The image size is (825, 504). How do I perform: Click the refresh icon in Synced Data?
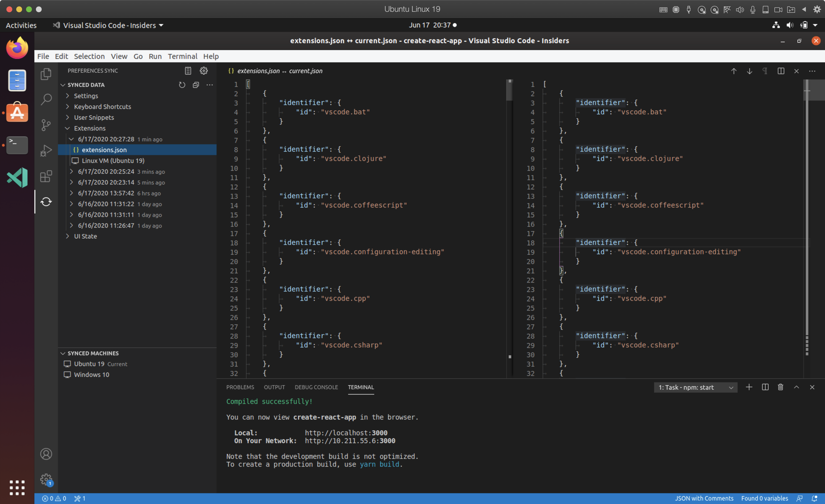[x=182, y=85]
